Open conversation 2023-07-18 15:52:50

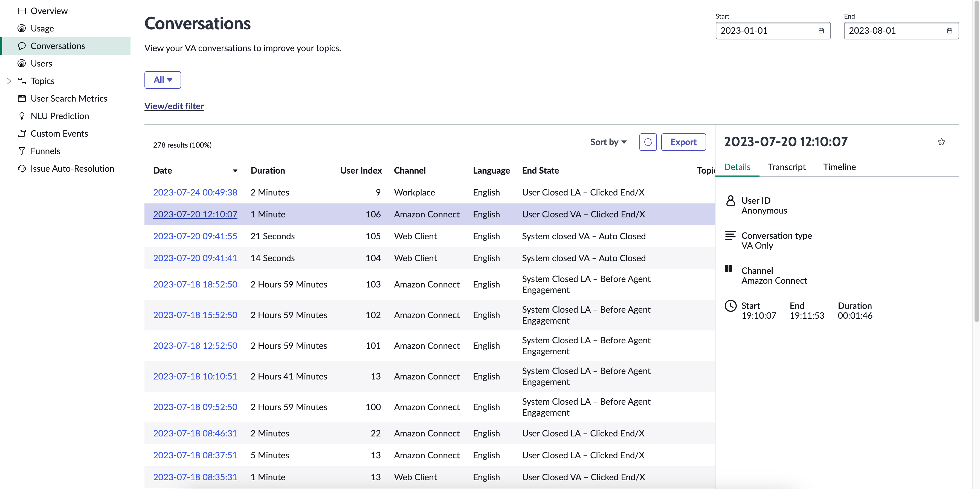click(195, 315)
